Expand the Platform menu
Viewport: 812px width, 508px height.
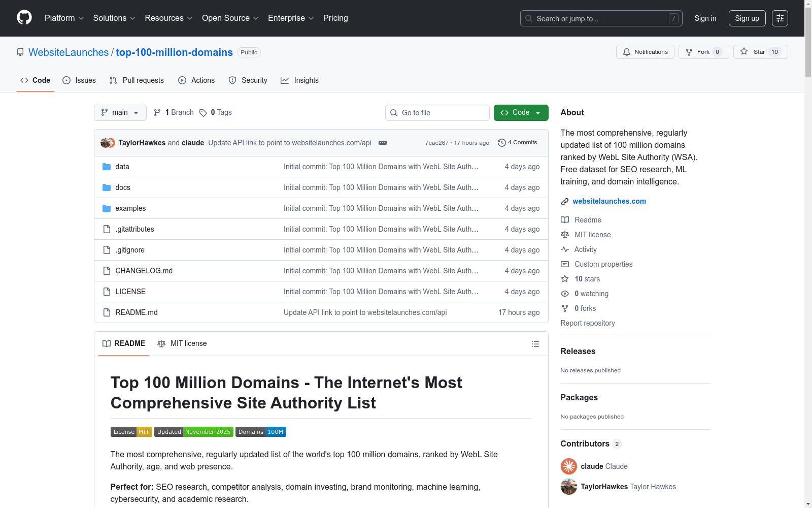64,18
